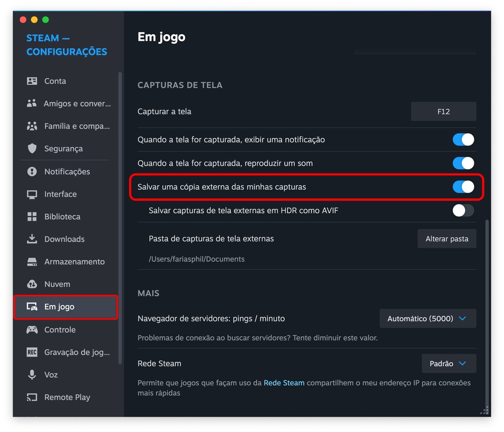Click the Alterar pasta button
The height and width of the screenshot is (432, 504).
point(447,238)
